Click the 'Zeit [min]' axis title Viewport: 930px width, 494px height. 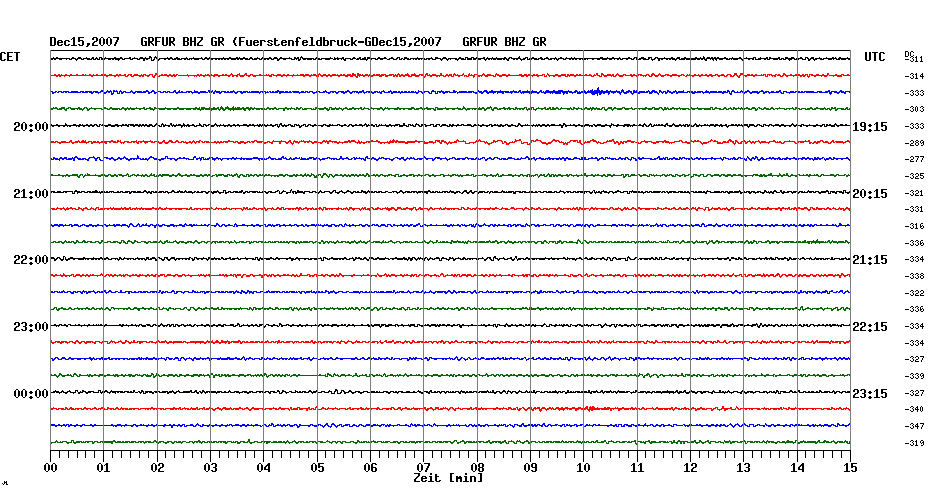click(x=448, y=478)
